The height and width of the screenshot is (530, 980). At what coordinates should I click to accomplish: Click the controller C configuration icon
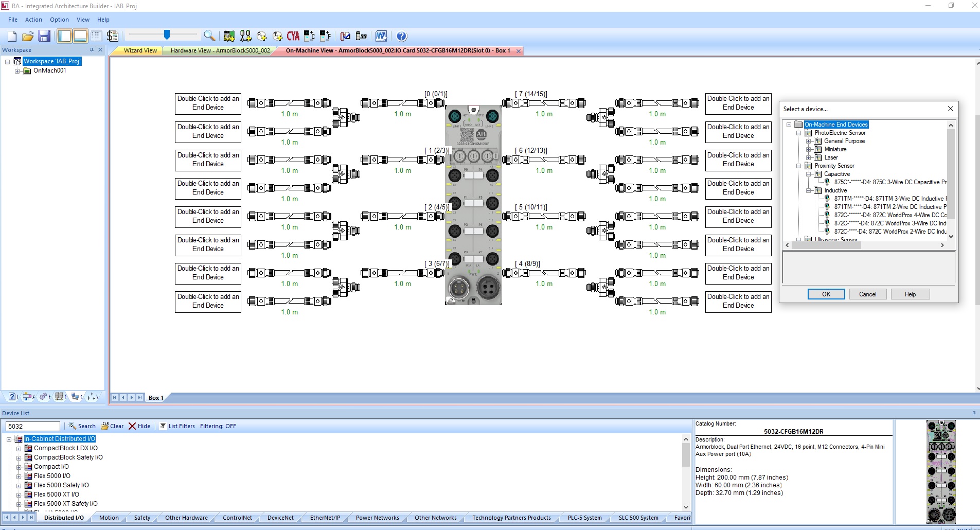pos(309,36)
